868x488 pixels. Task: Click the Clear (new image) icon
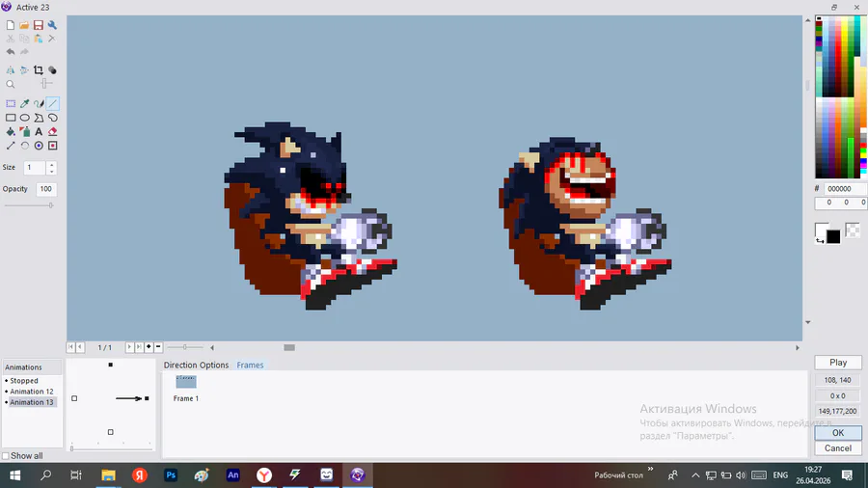(11, 25)
